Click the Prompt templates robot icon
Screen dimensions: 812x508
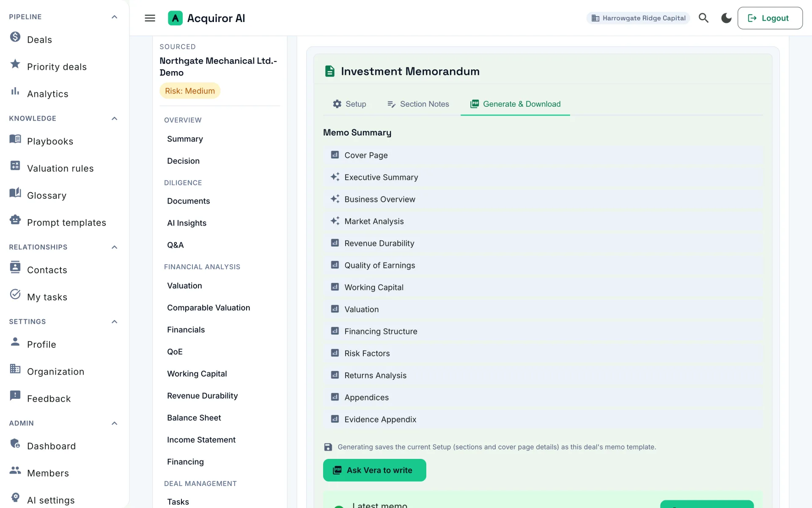click(15, 220)
